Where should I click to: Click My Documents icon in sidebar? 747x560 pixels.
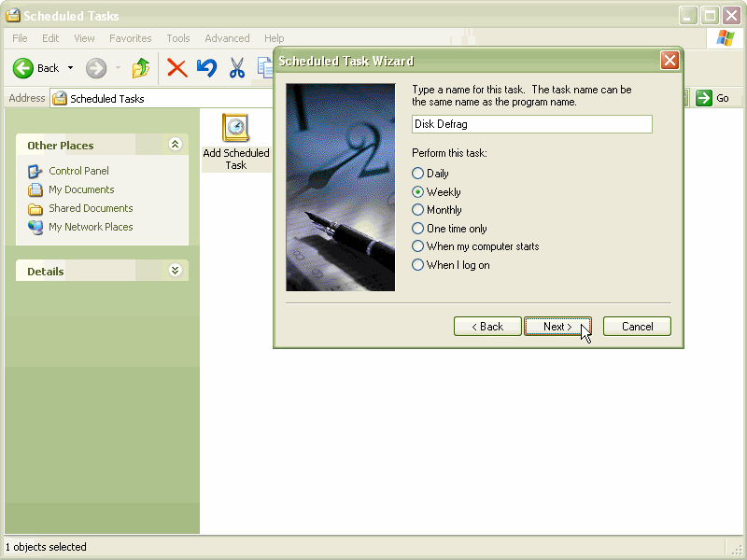[35, 189]
